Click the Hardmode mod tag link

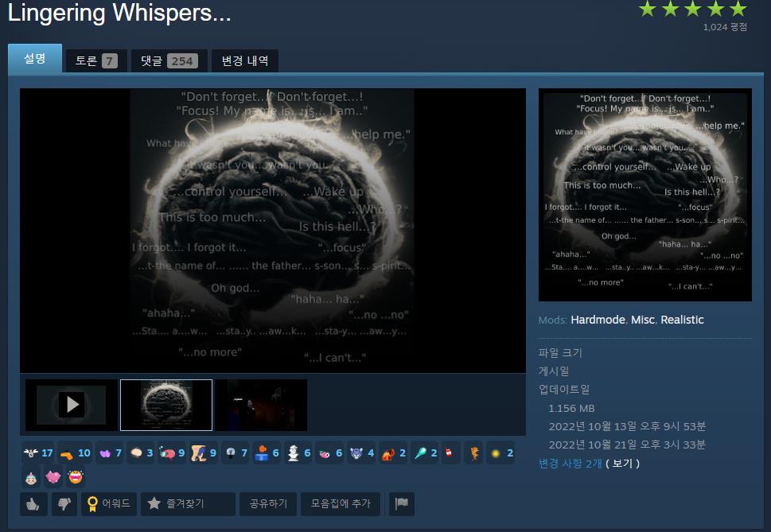pos(597,320)
